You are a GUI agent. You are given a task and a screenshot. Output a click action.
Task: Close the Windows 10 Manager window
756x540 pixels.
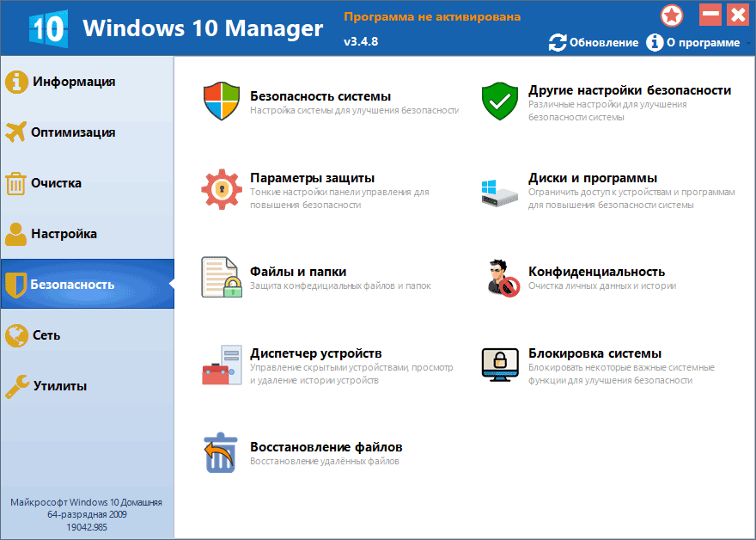click(738, 15)
